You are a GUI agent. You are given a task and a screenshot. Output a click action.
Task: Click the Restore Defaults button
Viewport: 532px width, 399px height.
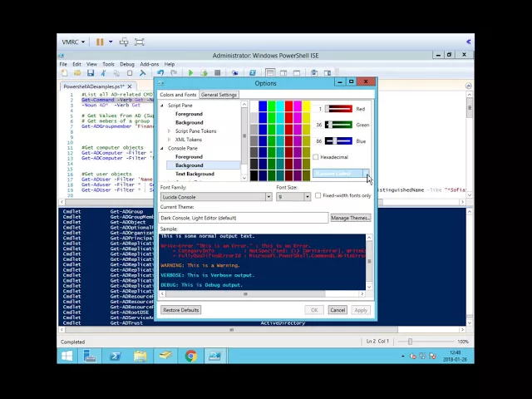181,310
